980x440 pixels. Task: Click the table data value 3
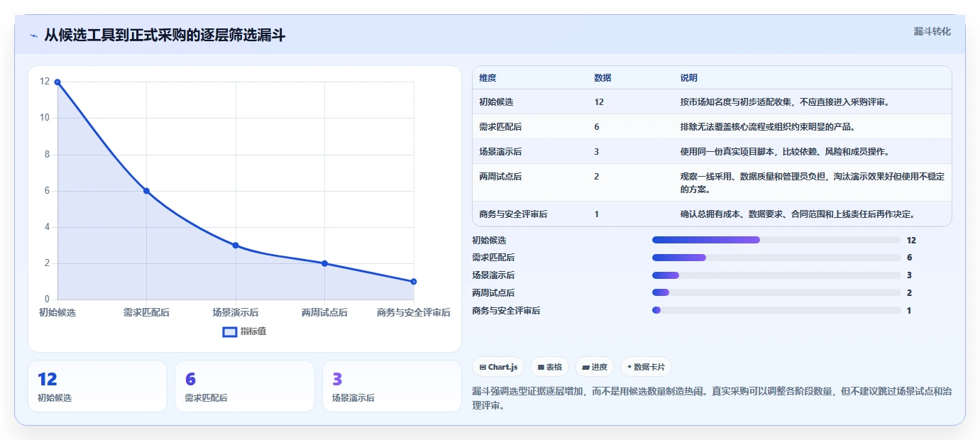(x=597, y=152)
